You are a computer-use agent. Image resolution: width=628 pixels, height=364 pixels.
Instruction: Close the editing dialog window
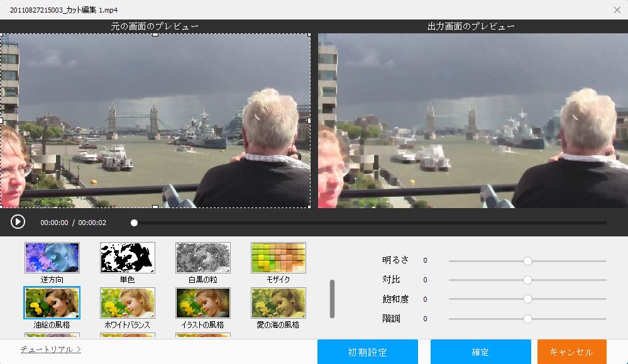[x=617, y=9]
